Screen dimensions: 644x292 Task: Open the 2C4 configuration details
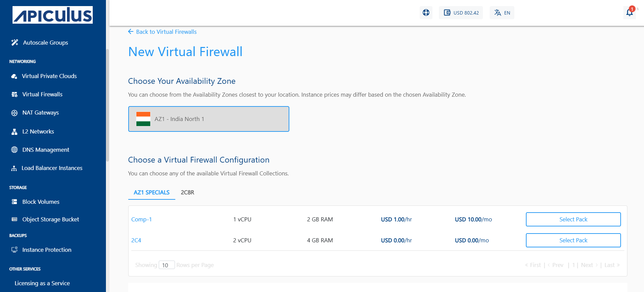pos(136,240)
